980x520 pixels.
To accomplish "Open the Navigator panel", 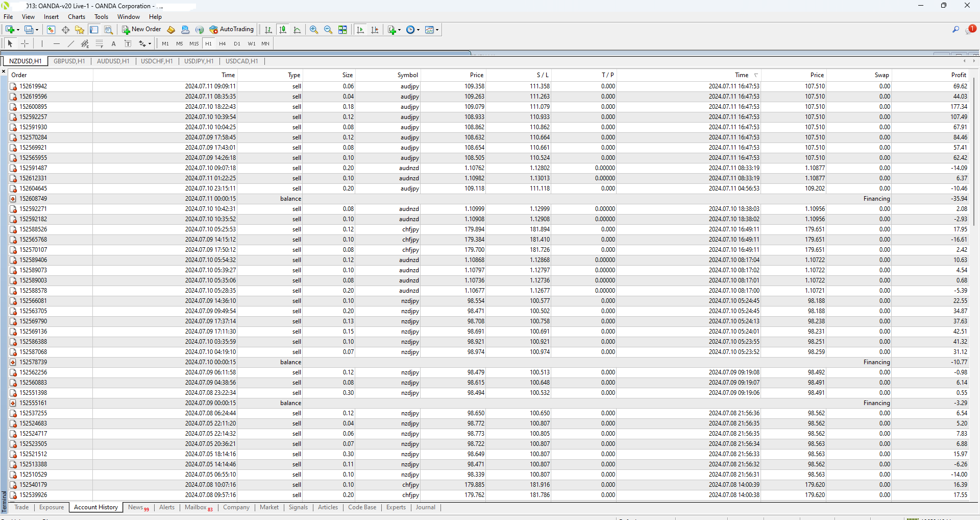I will 80,30.
